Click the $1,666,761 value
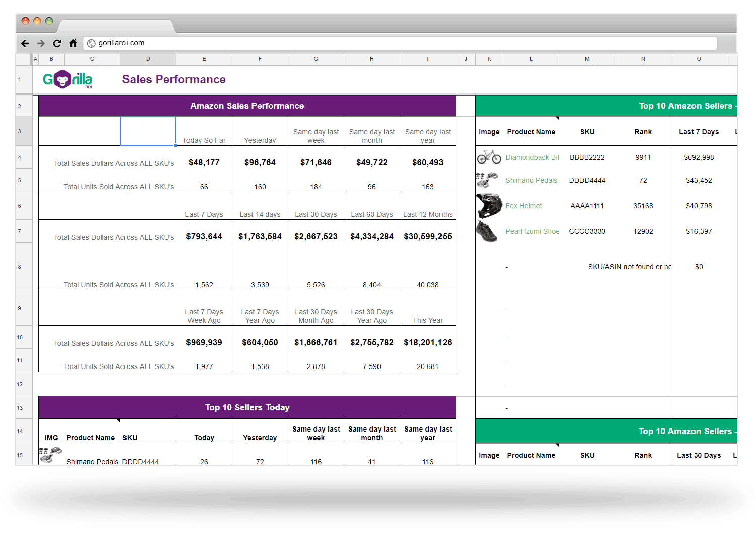The width and height of the screenshot is (756, 551). pyautogui.click(x=316, y=342)
